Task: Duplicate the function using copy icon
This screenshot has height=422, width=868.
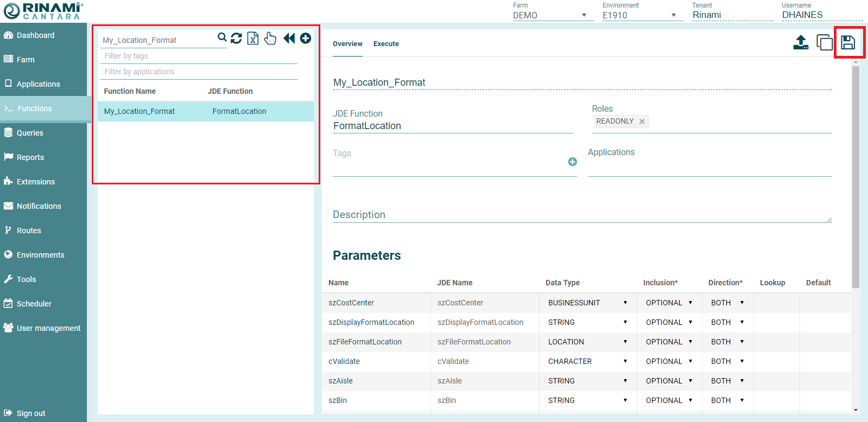Action: coord(824,42)
